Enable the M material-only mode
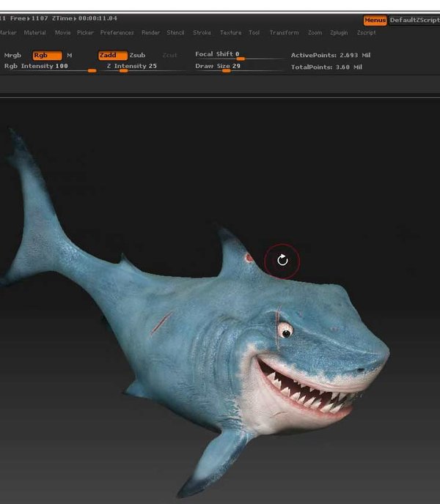This screenshot has height=504, width=440. tap(70, 55)
